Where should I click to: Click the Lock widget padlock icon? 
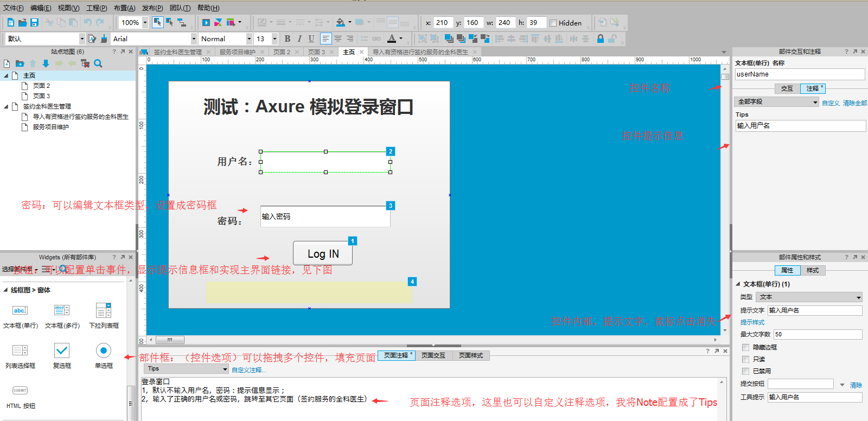600,39
